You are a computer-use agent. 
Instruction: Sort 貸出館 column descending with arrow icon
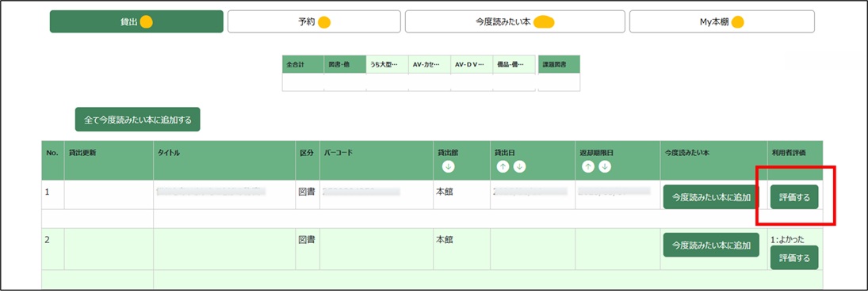point(449,166)
